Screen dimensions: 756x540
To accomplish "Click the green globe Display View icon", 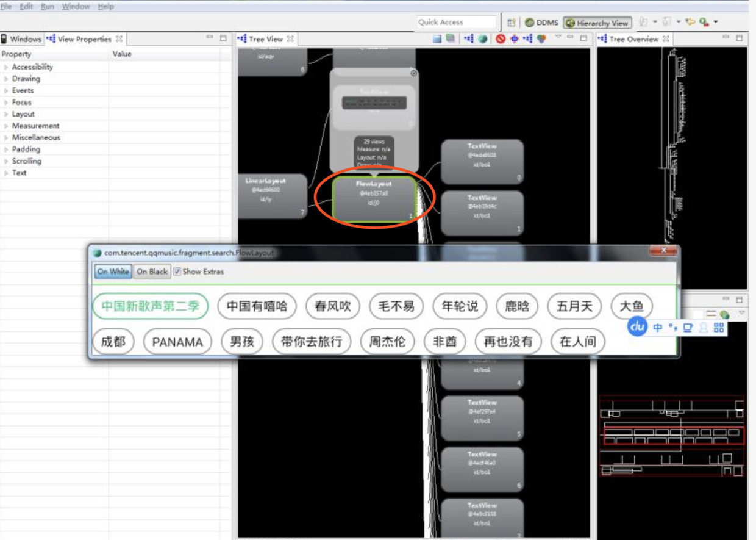I will (482, 39).
